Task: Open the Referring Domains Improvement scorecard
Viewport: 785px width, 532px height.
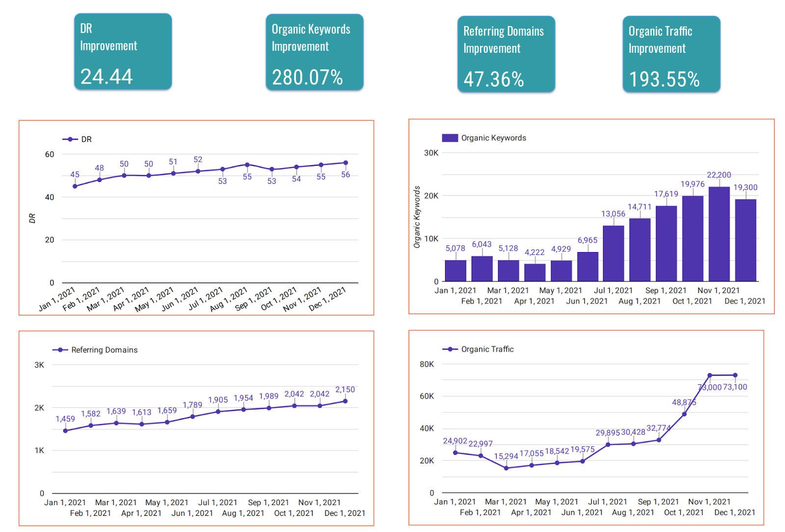Action: [x=506, y=54]
